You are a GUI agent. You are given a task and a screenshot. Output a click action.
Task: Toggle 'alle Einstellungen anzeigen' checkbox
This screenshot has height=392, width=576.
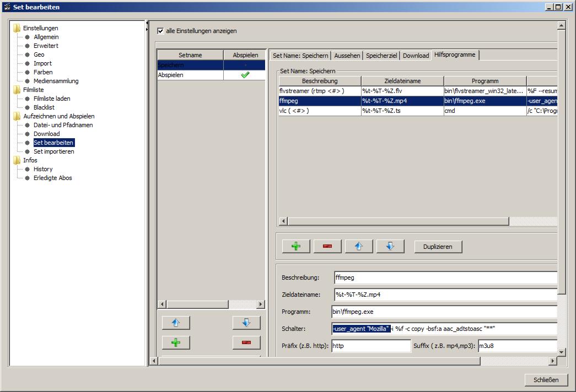[x=161, y=31]
